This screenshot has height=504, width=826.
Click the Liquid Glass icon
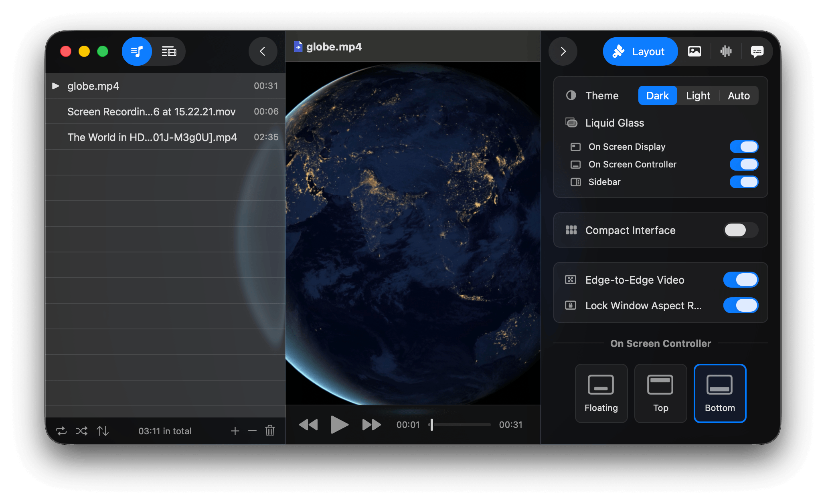(x=571, y=123)
